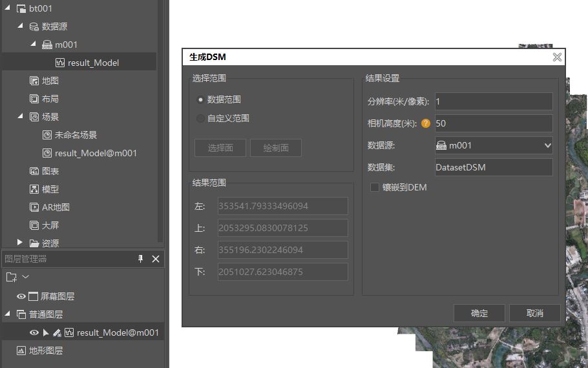Screen dimensions: 588x368
Task: Click the 未命名场景 scene icon
Action: click(47, 135)
